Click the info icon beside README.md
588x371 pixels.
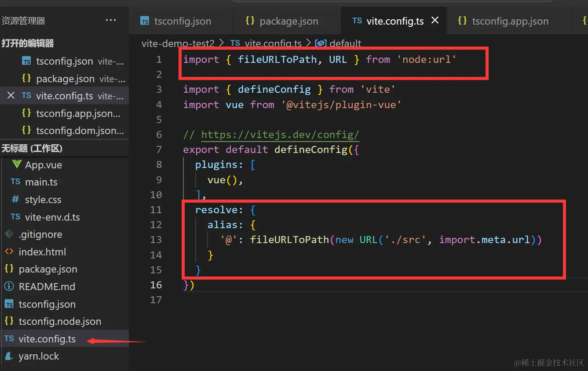point(9,286)
